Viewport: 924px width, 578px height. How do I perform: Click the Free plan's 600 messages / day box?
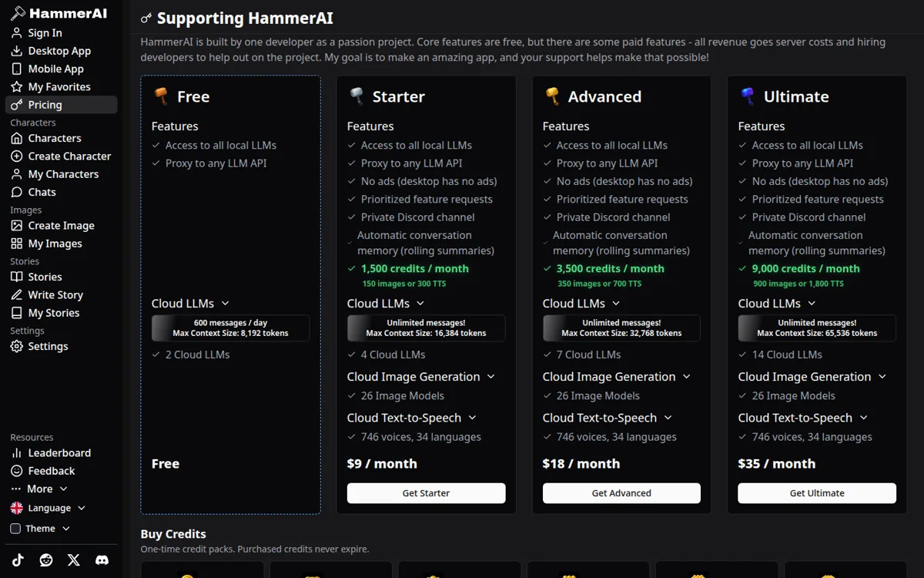pyautogui.click(x=231, y=328)
